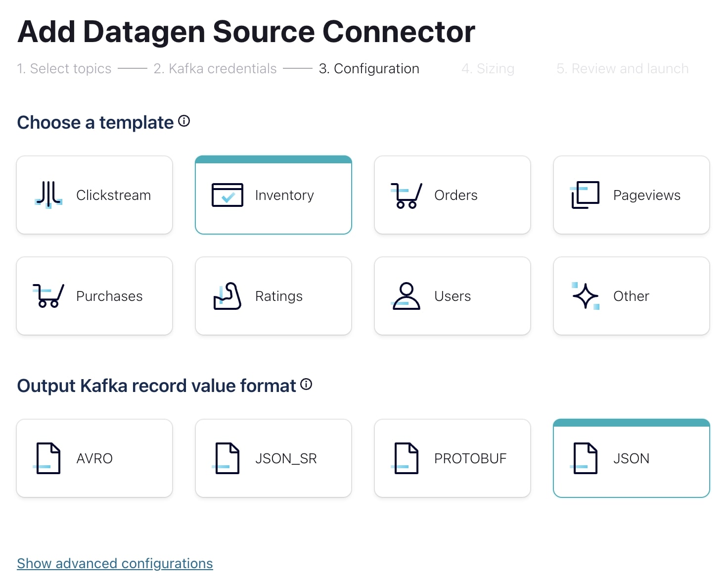Set output format to AVRO

click(x=94, y=458)
